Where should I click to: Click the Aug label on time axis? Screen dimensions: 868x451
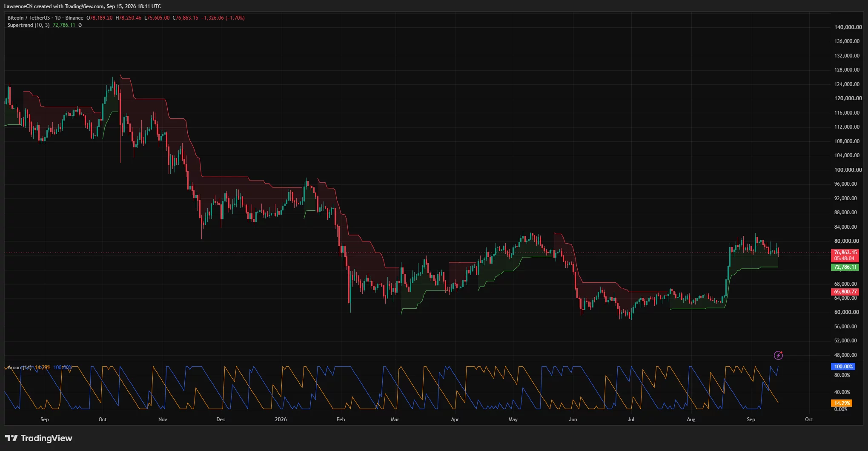pyautogui.click(x=691, y=419)
